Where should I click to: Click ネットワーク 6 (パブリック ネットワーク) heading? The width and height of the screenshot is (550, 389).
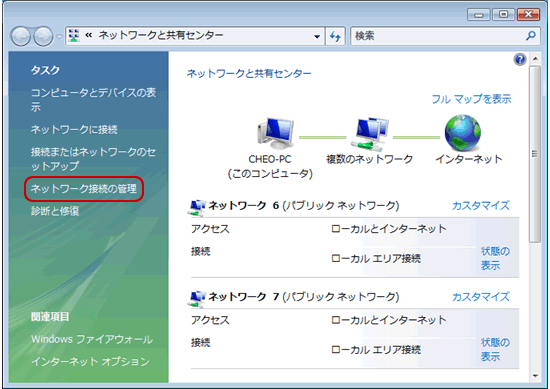304,206
